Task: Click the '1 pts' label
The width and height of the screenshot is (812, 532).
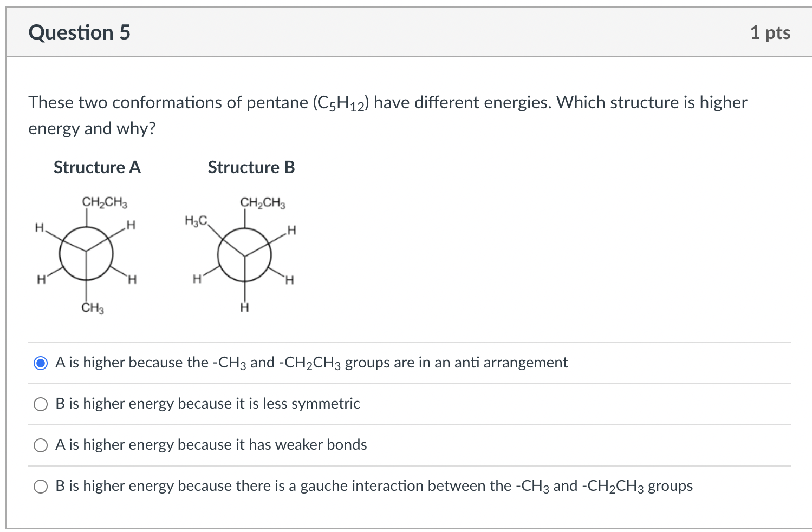Action: pyautogui.click(x=770, y=32)
